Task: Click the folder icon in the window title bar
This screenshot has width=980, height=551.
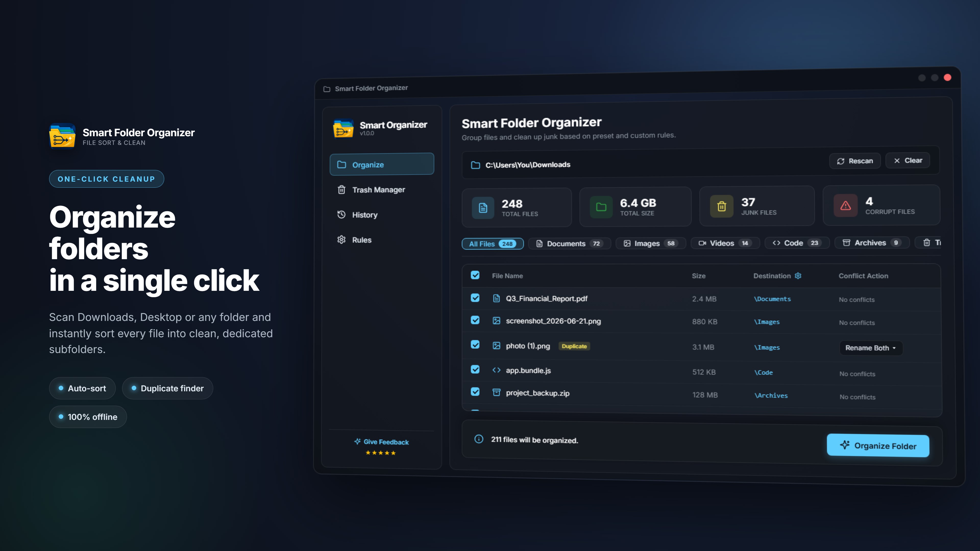Action: click(x=327, y=89)
